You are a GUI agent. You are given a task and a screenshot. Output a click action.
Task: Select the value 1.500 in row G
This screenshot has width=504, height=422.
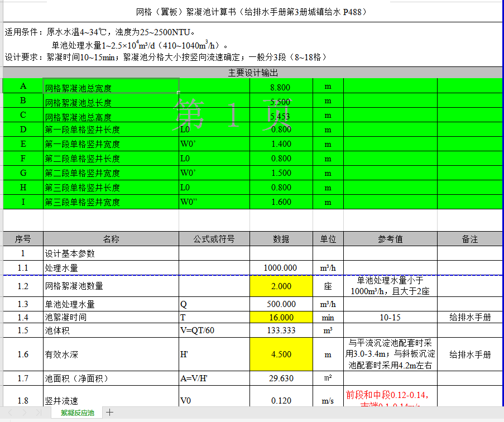point(281,173)
